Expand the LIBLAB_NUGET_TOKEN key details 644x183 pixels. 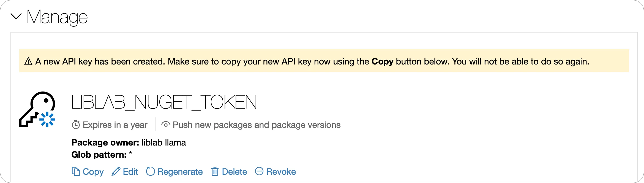163,102
